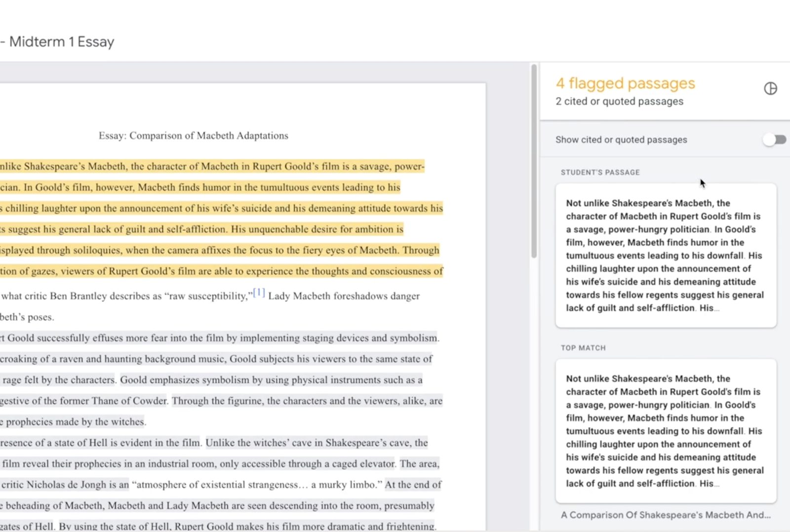Click the 'STUDENT'S PASSAGE' label

coord(600,172)
